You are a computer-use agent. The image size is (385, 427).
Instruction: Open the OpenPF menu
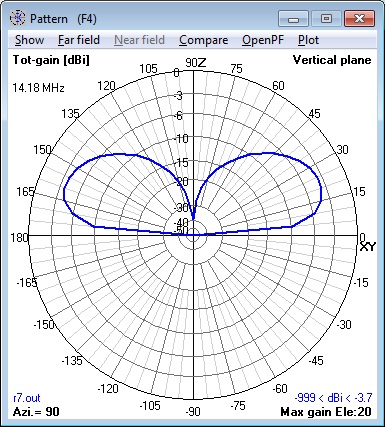click(x=263, y=40)
